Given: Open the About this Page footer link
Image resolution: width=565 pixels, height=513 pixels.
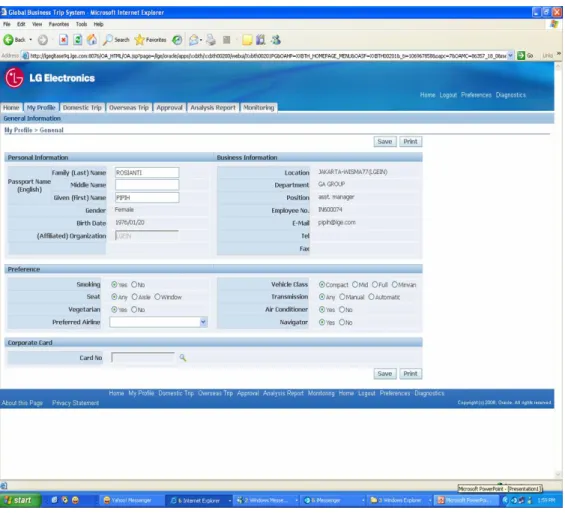Looking at the screenshot, I should (x=22, y=403).
